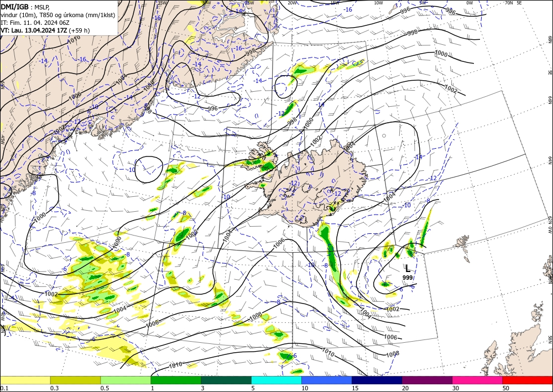Click the '0.3' legend scale value

[x=54, y=388]
